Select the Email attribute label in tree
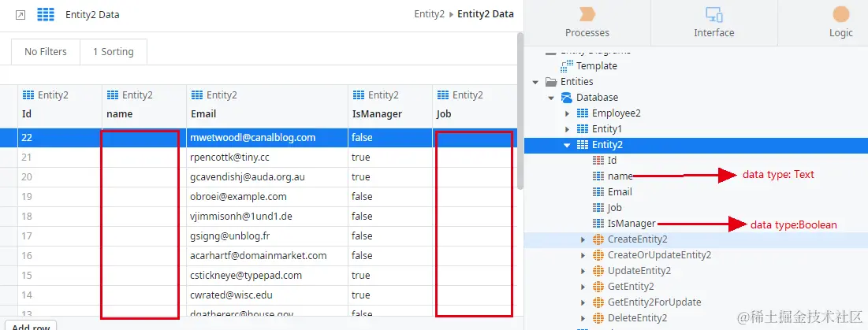This screenshot has height=330, width=868. coord(620,192)
